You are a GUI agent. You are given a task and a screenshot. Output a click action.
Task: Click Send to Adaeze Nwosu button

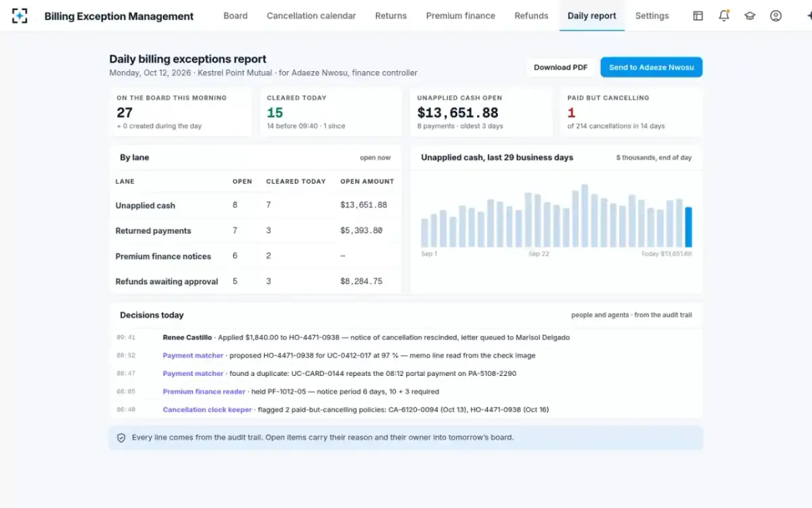tap(652, 67)
